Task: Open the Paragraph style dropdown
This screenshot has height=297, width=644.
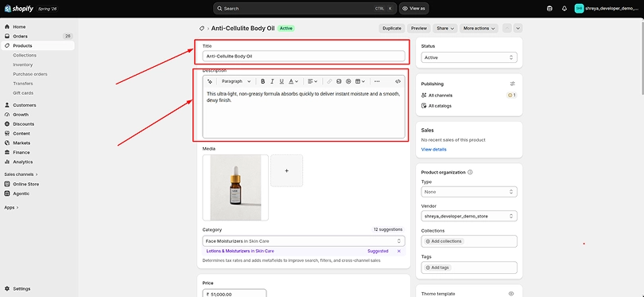Action: coord(236,81)
